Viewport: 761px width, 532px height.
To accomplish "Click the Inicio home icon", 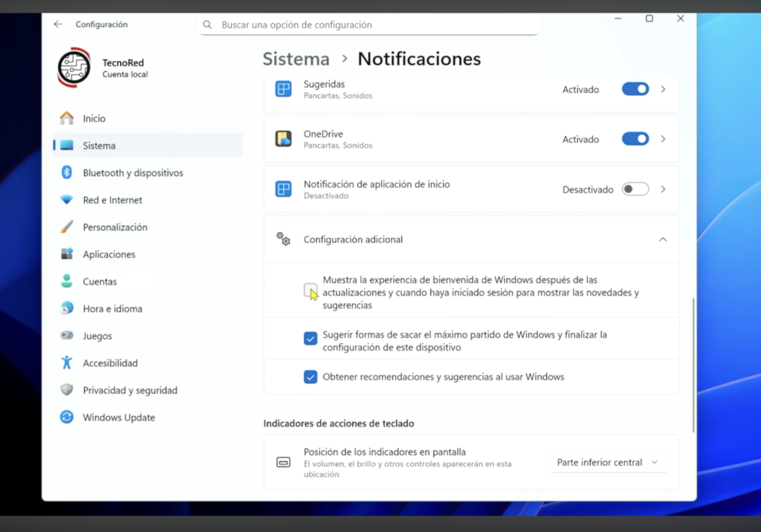I will click(66, 118).
